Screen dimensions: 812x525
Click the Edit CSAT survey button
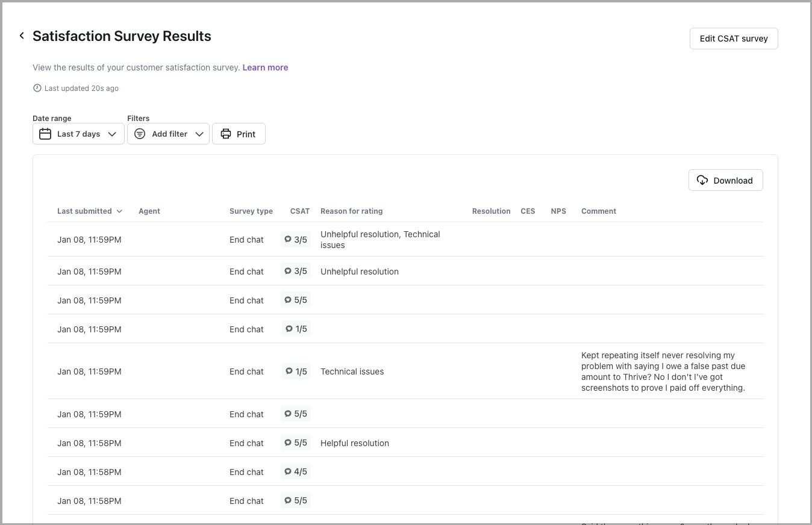pos(734,39)
